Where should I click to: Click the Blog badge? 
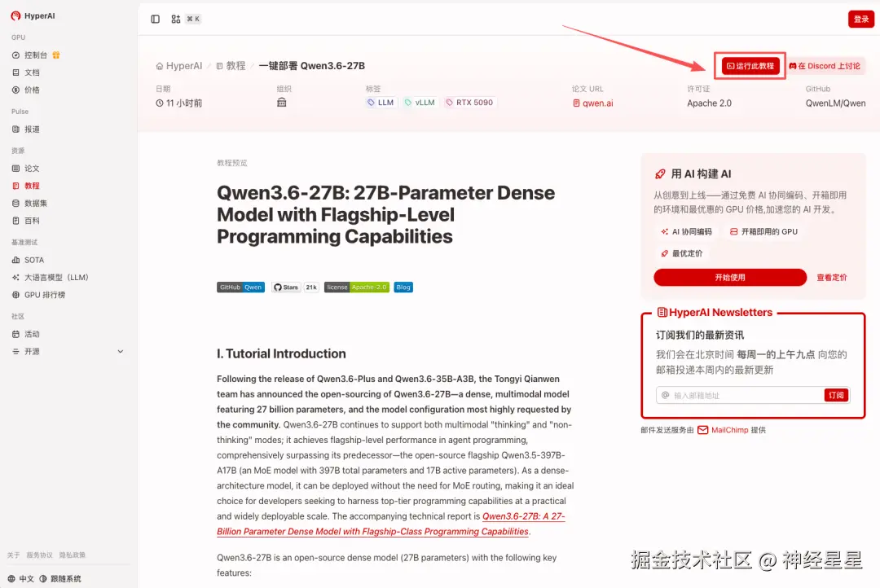[403, 287]
